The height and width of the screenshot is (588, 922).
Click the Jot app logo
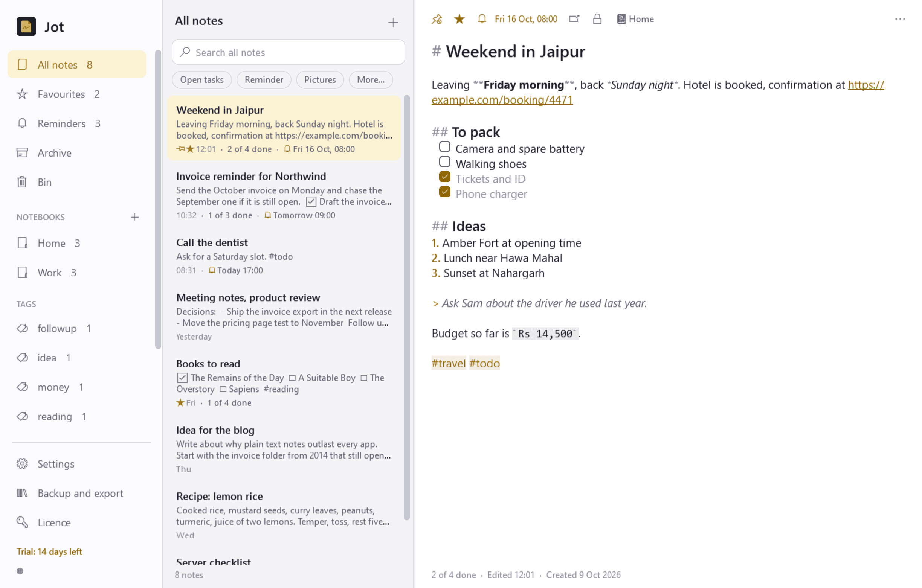click(26, 26)
